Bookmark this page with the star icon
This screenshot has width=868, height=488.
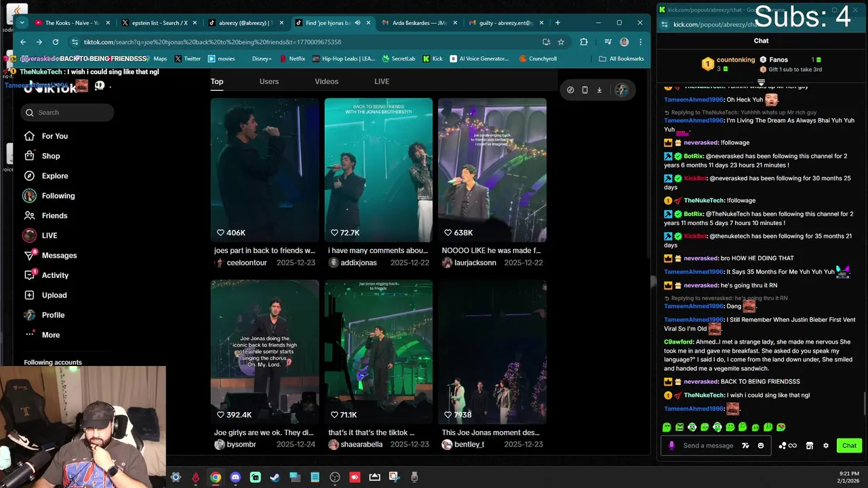click(x=561, y=42)
